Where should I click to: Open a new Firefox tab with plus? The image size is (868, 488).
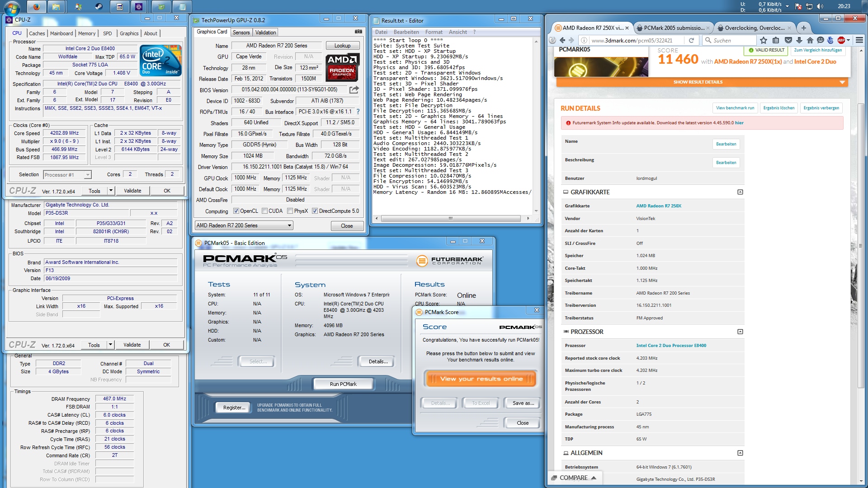tap(804, 28)
